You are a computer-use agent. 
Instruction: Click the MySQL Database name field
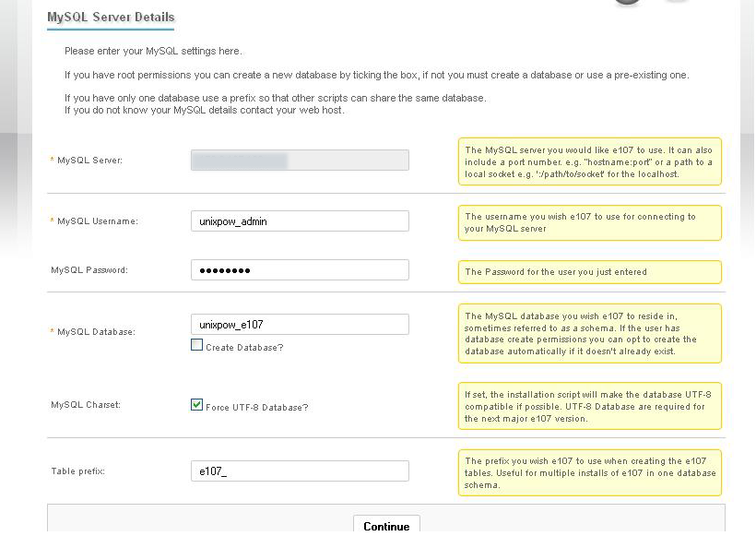pos(300,325)
